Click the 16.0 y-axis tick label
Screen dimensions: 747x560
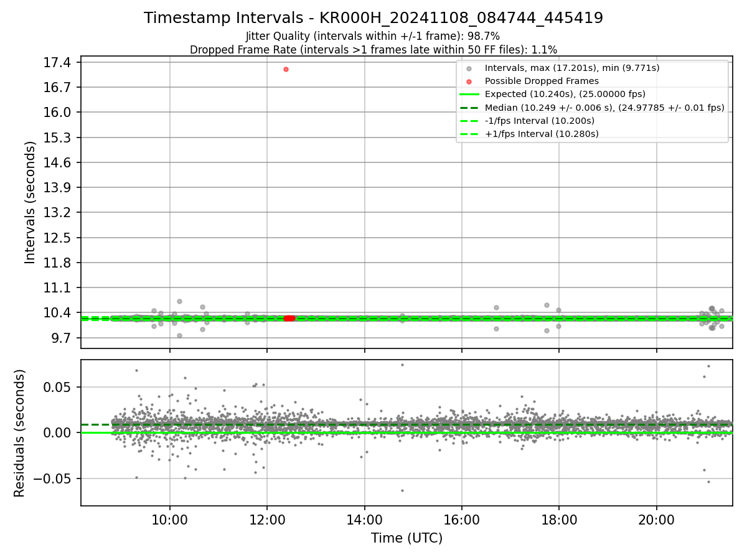coord(59,112)
